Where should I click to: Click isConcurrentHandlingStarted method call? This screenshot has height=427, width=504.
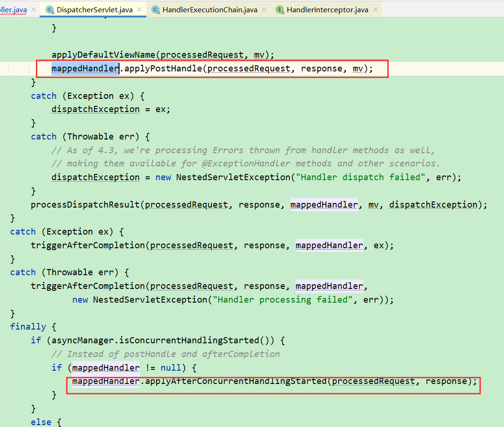point(189,340)
